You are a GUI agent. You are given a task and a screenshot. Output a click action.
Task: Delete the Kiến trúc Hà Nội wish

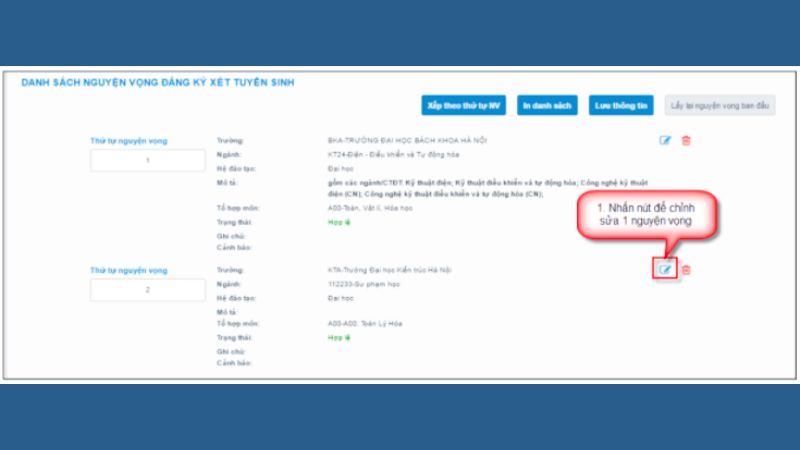(x=686, y=270)
